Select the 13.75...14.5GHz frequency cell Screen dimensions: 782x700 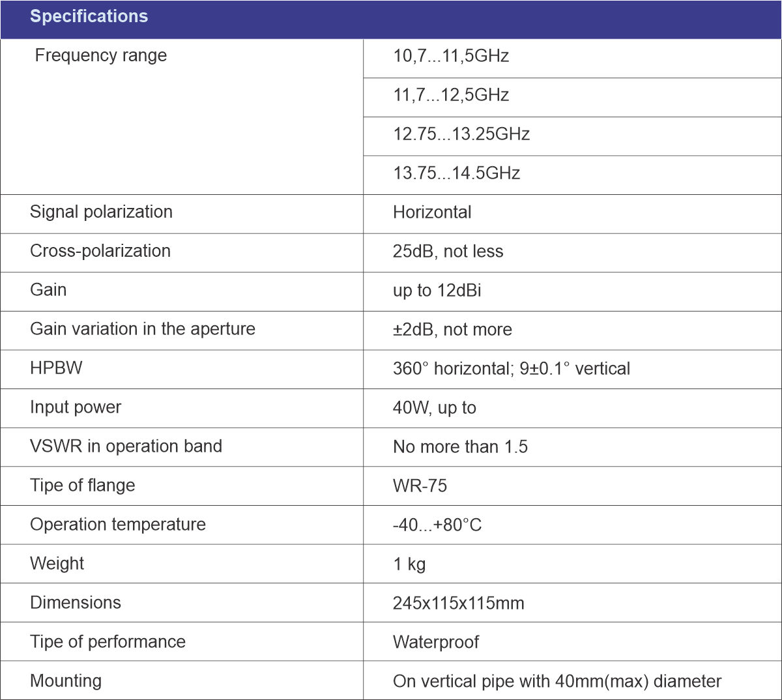(456, 173)
